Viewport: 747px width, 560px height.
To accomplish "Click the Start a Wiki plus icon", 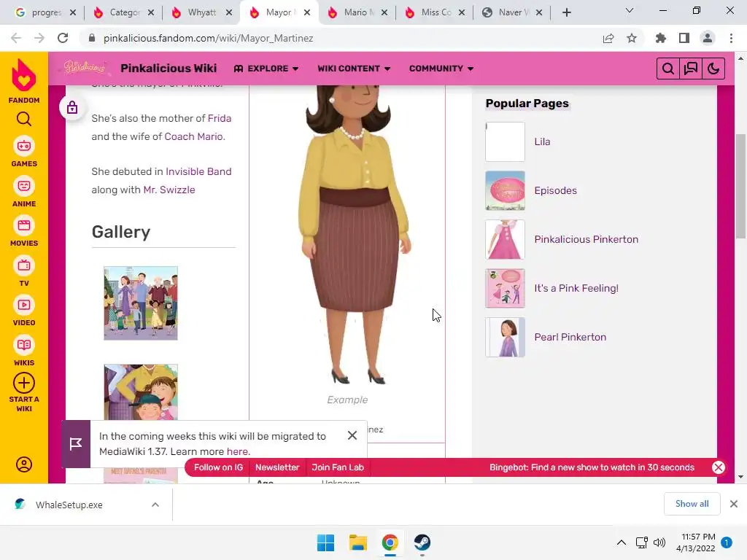I will [24, 383].
